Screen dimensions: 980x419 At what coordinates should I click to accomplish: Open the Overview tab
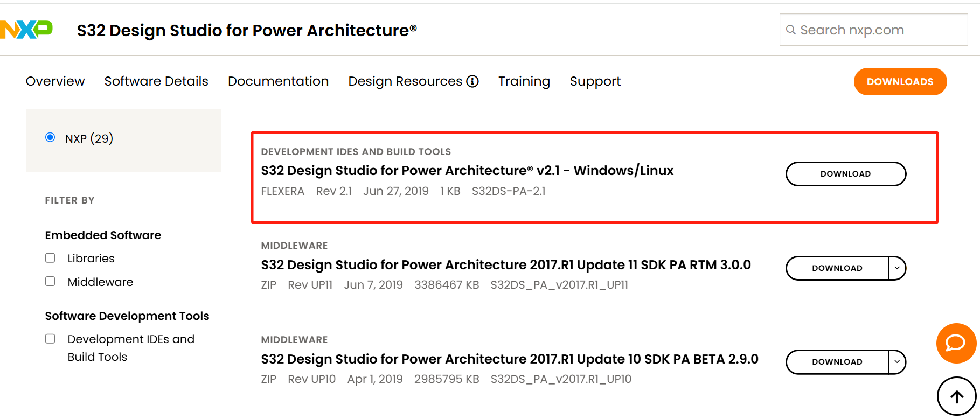55,81
